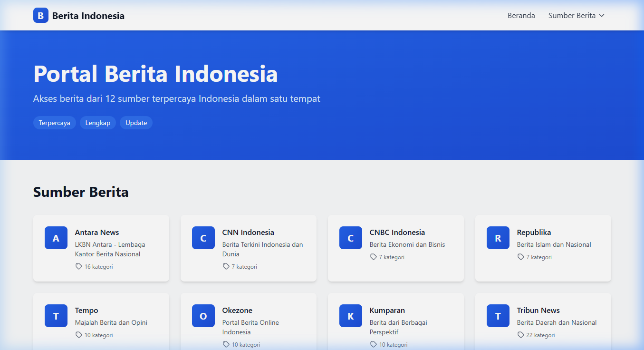Click the Tempo letter T icon

click(56, 316)
